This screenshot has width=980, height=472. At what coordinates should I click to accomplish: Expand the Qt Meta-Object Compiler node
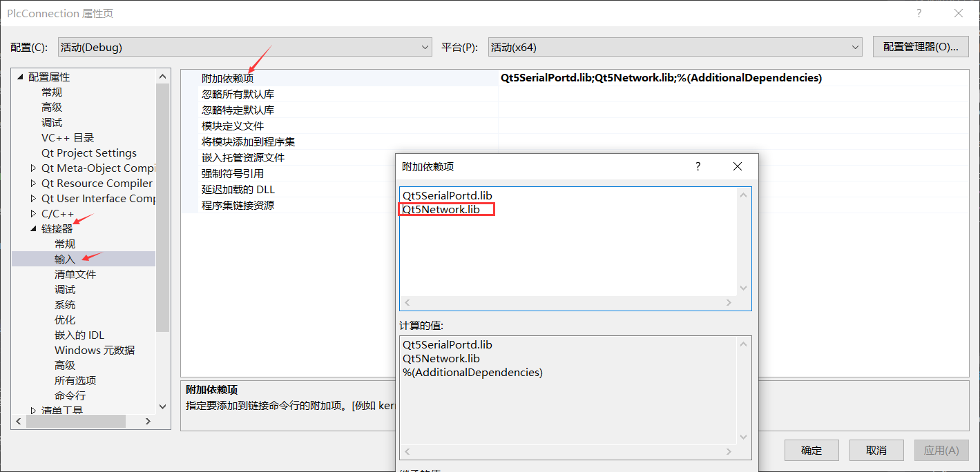[32, 168]
